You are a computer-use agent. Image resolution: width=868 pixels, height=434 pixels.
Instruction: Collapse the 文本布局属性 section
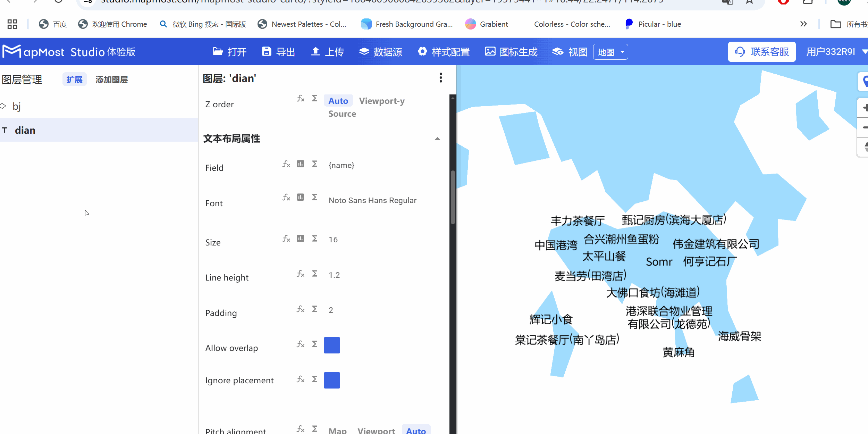(x=437, y=138)
